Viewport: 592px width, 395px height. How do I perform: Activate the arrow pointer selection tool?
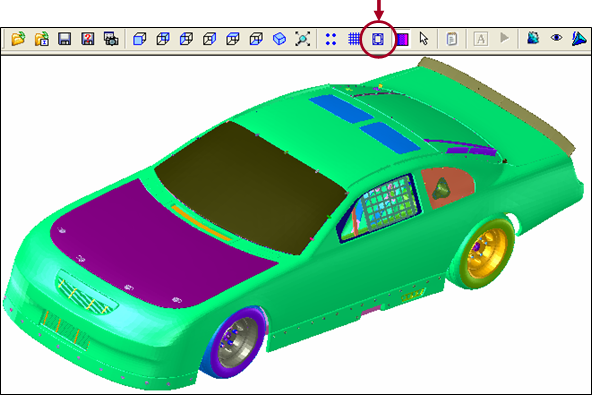[x=424, y=39]
